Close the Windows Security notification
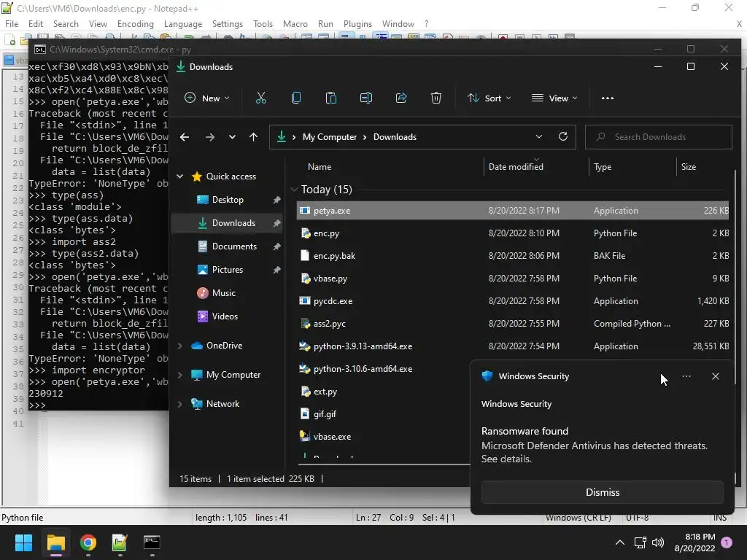747x560 pixels. click(716, 376)
